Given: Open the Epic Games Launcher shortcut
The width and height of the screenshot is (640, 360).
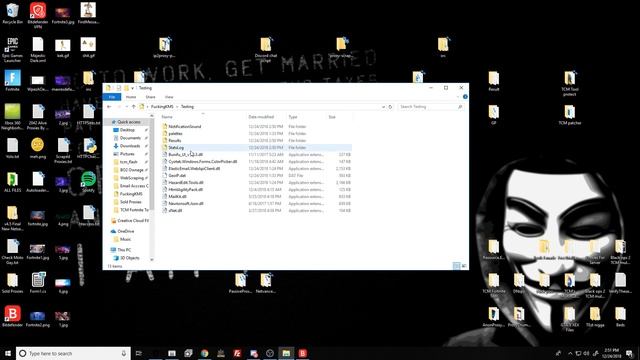Looking at the screenshot, I should (x=12, y=49).
